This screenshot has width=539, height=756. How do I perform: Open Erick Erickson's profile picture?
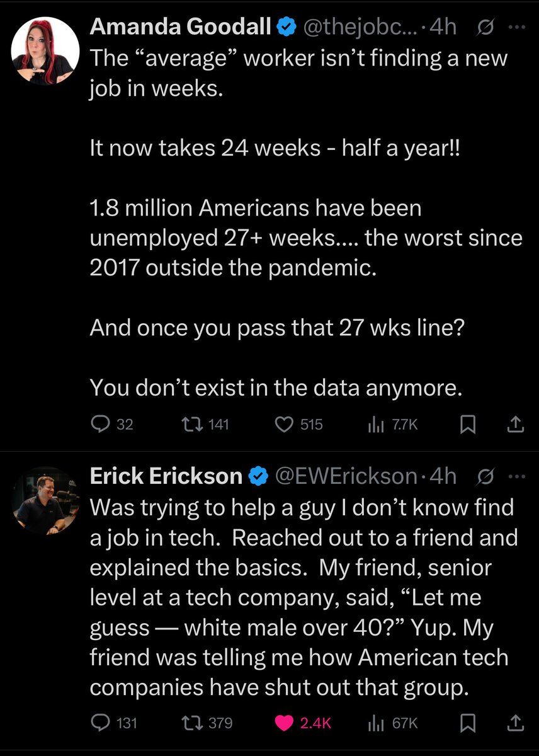point(45,501)
